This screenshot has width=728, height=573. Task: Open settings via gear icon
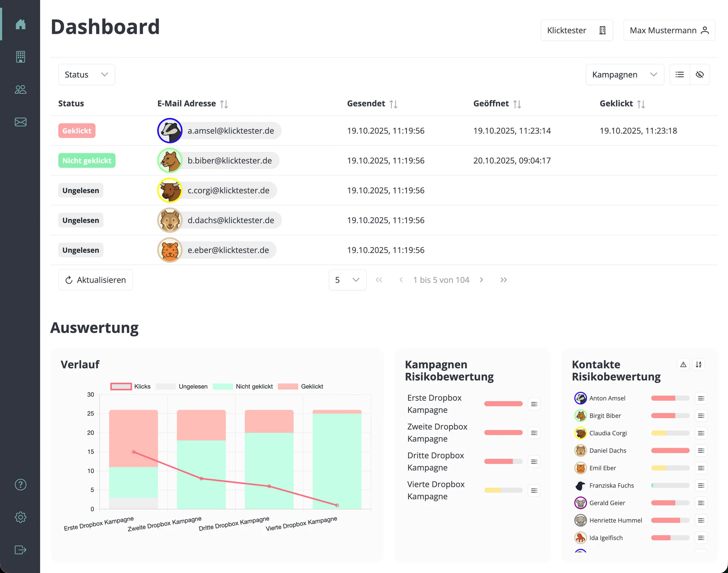20,517
